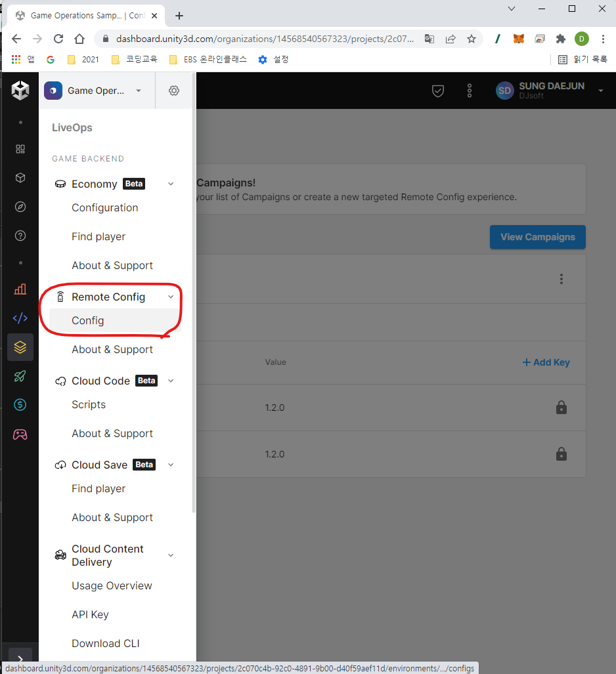Go to browser home page icon

(79, 39)
